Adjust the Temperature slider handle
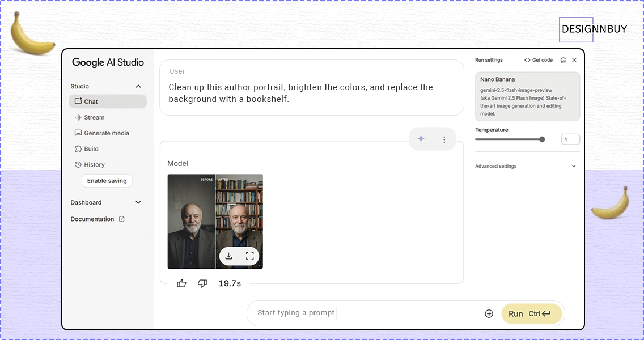The height and width of the screenshot is (340, 644). coord(542,139)
